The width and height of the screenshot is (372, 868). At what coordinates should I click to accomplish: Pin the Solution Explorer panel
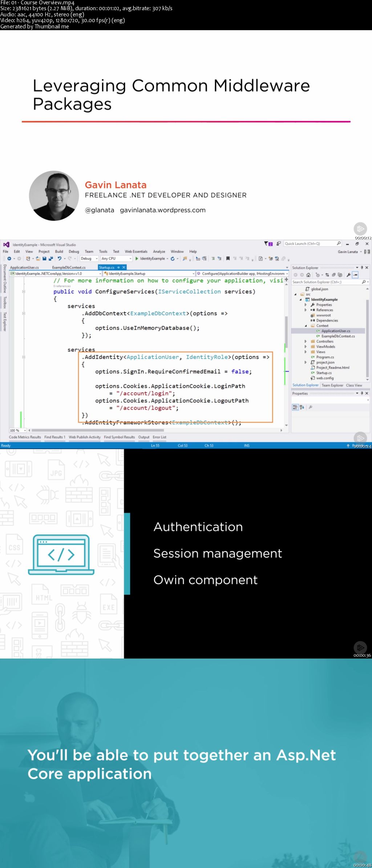tap(362, 268)
